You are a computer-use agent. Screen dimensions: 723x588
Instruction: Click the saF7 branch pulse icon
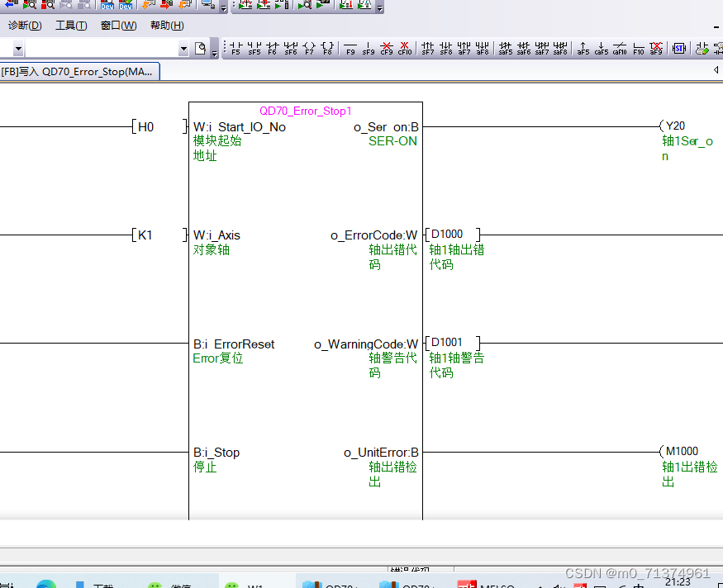(x=542, y=48)
